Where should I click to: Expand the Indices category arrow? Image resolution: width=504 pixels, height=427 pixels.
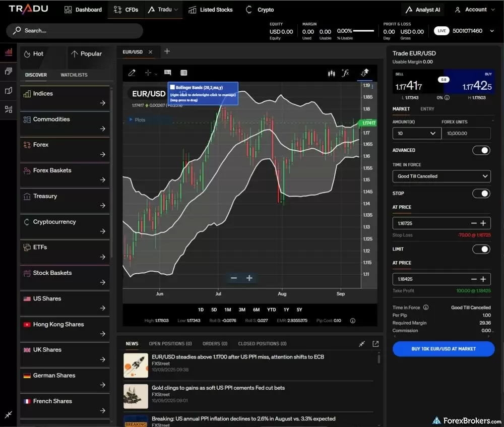102,103
